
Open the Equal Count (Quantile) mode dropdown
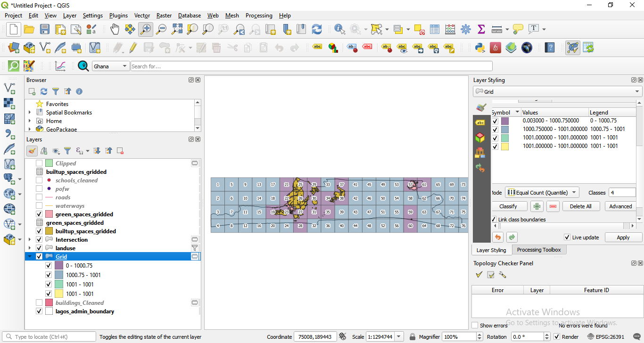(542, 193)
